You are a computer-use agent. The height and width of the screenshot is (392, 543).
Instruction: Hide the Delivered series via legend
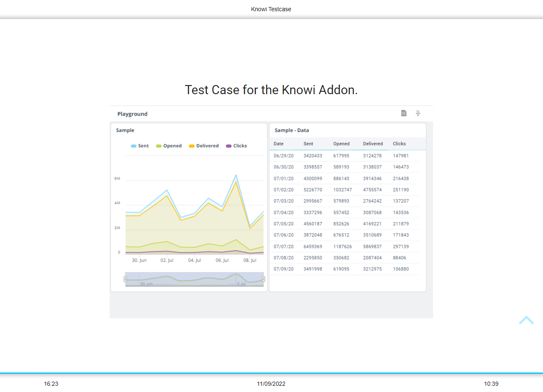pyautogui.click(x=204, y=146)
